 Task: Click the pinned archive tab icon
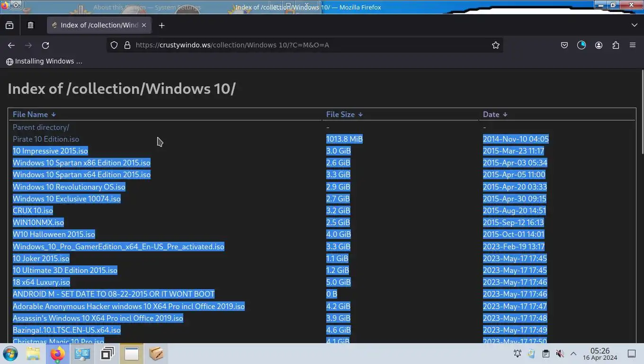point(30,25)
